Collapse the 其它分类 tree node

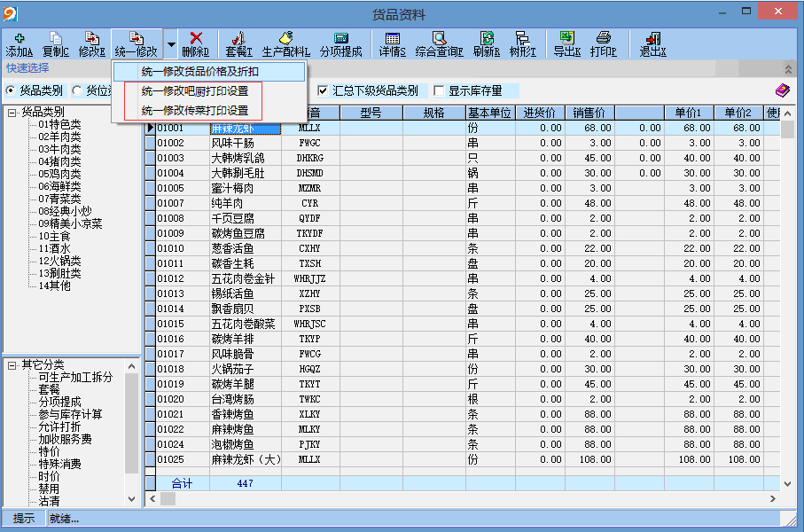tap(12, 365)
